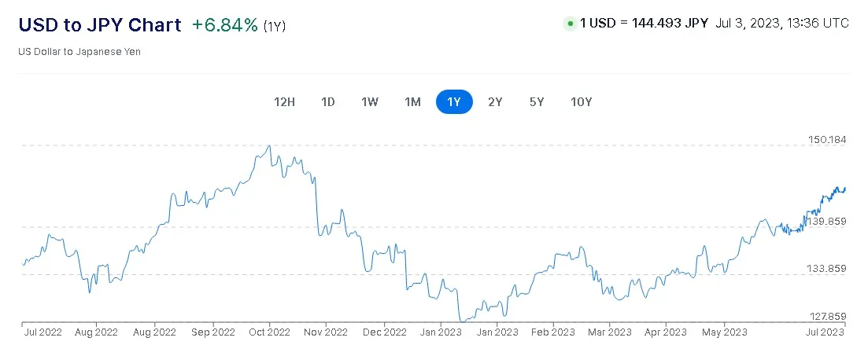Switch chart to 1D range
The image size is (868, 356).
(x=328, y=101)
